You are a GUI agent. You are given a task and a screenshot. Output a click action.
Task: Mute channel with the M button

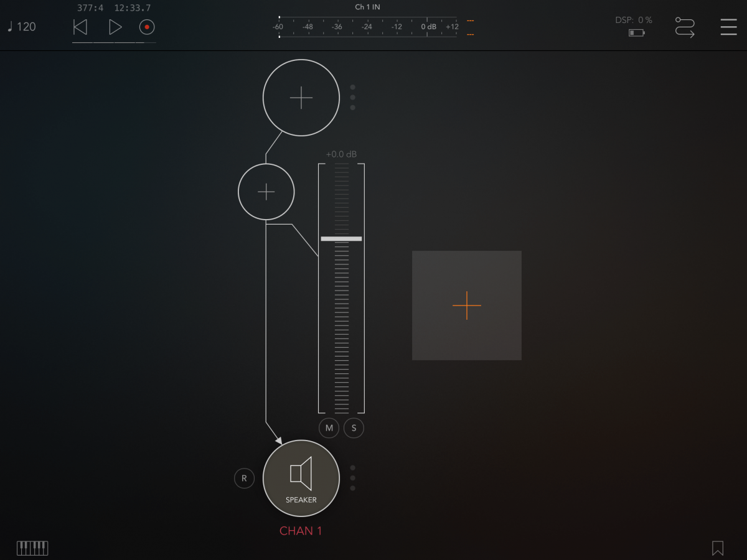coord(329,428)
